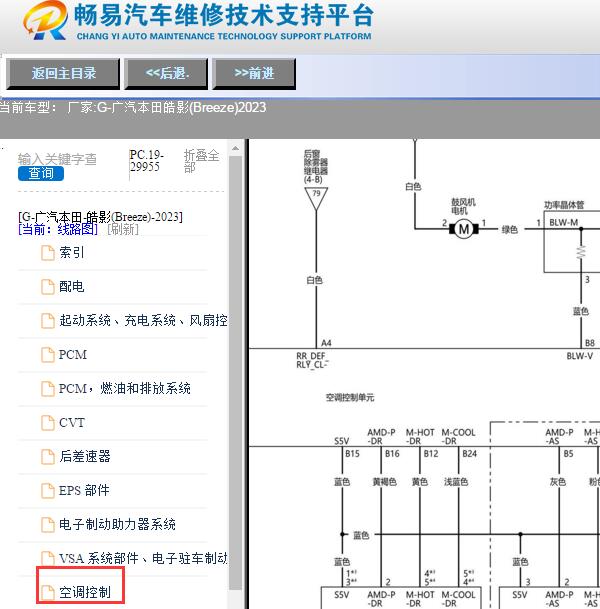
Task: Click the PC.19-29955 code text
Action: pos(146,161)
